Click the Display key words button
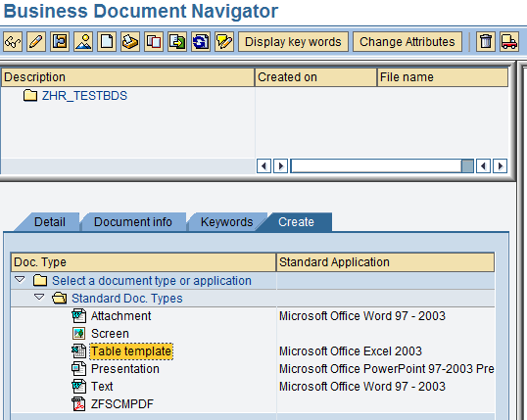527x420 pixels. (293, 42)
